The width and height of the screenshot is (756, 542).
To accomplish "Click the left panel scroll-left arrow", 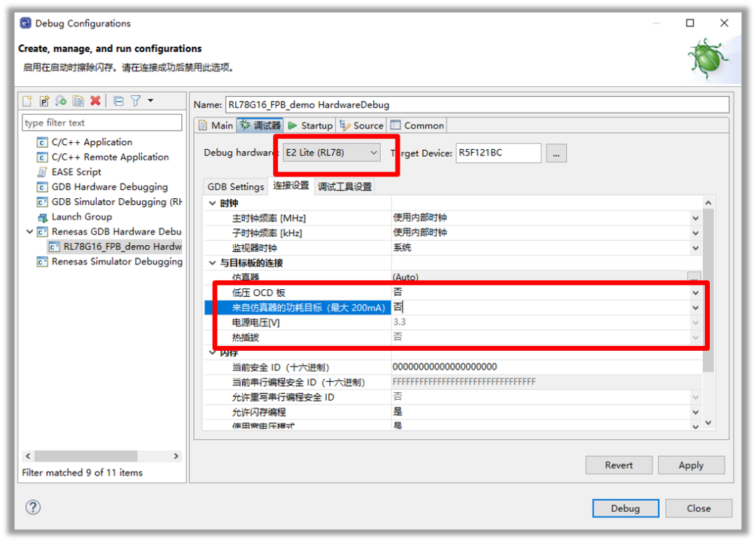I will coord(28,456).
